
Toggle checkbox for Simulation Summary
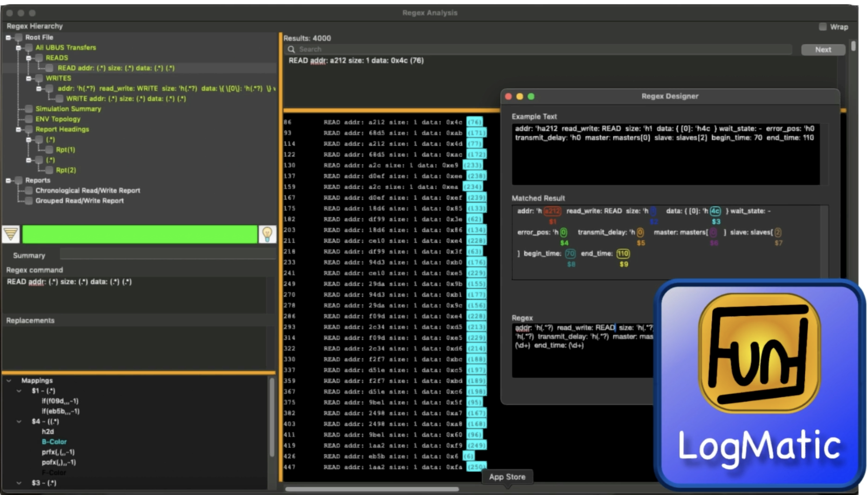[29, 109]
